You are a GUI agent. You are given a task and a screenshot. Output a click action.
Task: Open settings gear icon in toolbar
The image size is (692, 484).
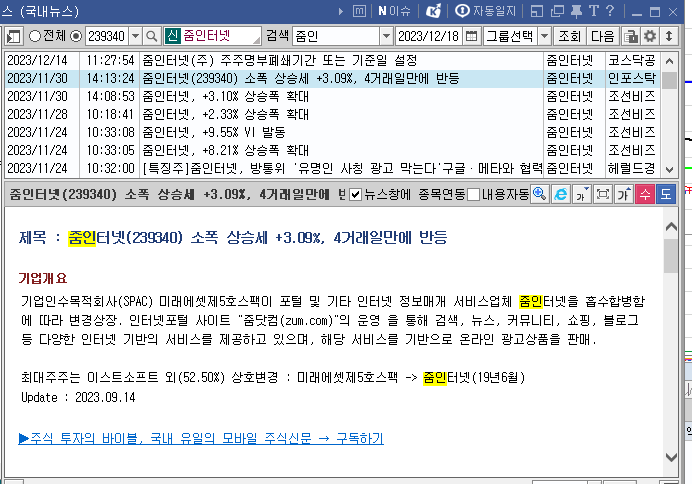click(x=650, y=36)
